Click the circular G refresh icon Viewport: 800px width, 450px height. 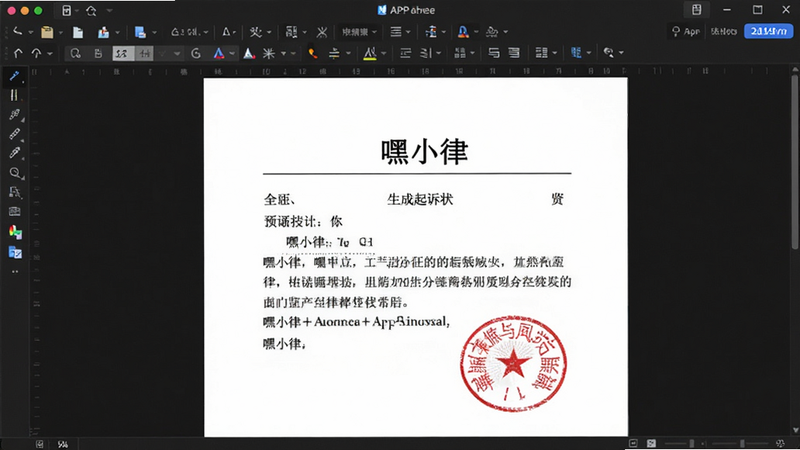[196, 53]
